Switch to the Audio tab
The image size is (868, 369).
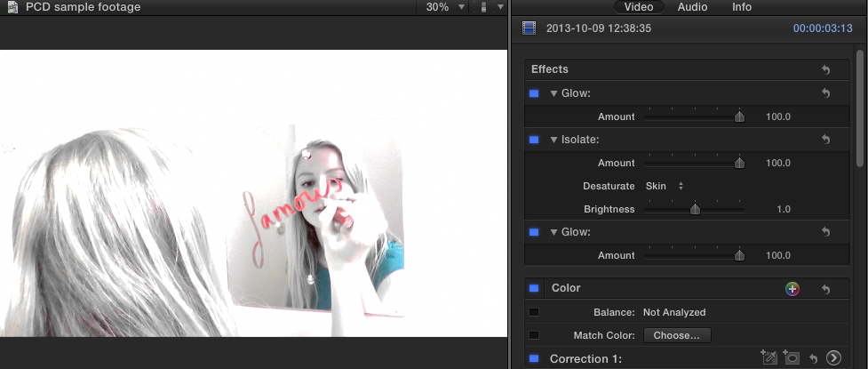pyautogui.click(x=692, y=7)
